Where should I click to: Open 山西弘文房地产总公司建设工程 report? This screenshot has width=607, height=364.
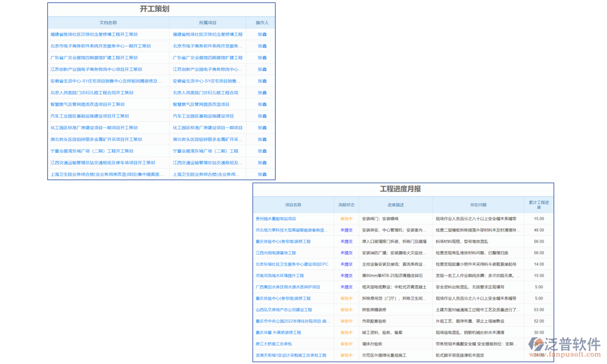(x=283, y=310)
